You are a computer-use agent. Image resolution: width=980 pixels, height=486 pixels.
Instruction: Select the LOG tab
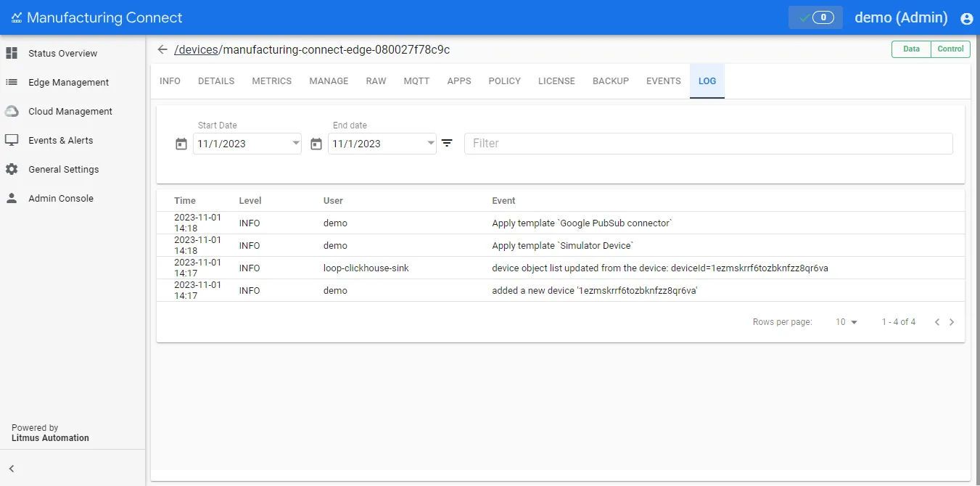pyautogui.click(x=707, y=81)
